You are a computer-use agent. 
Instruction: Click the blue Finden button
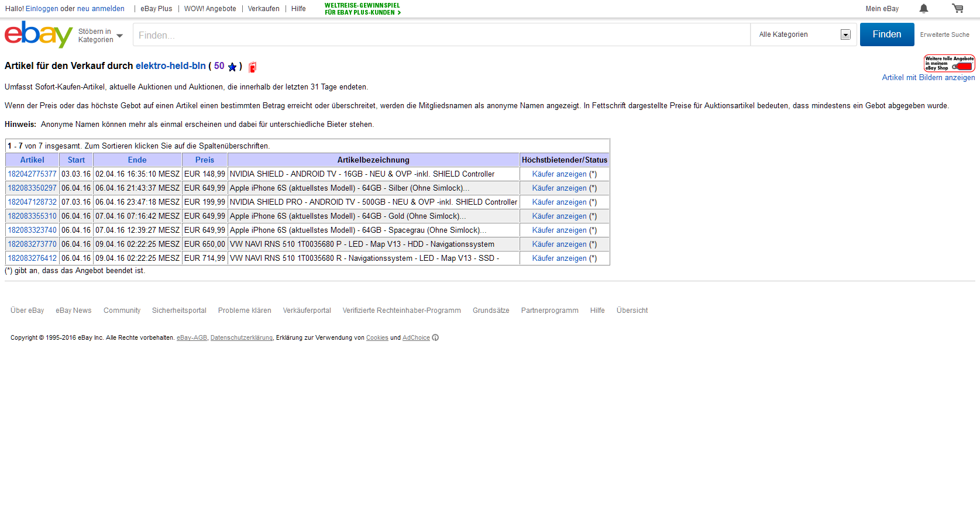(x=887, y=35)
